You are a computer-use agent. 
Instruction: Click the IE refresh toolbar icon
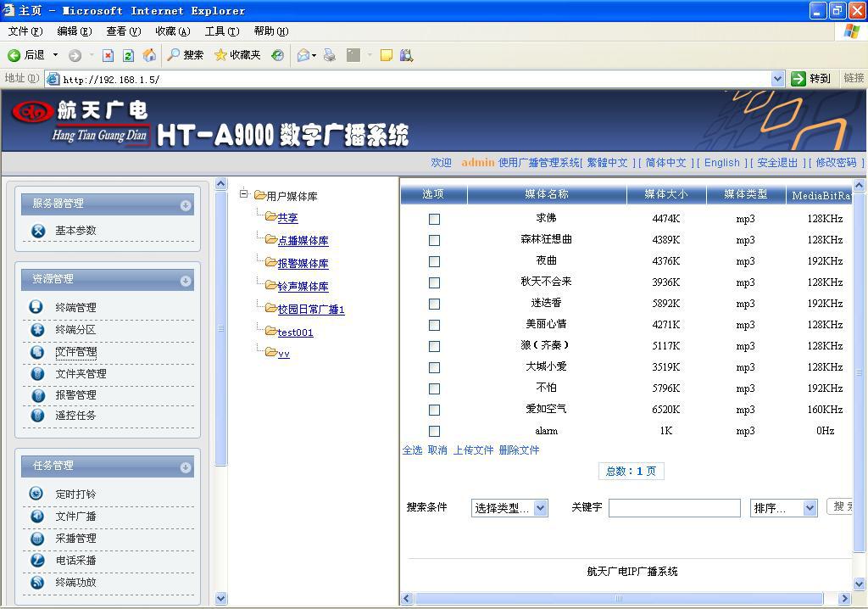tap(128, 55)
